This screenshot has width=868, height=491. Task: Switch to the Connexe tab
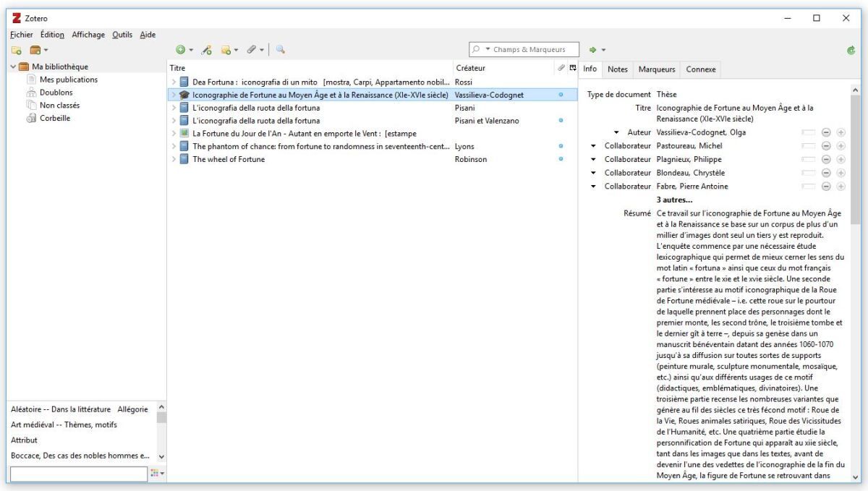[700, 69]
